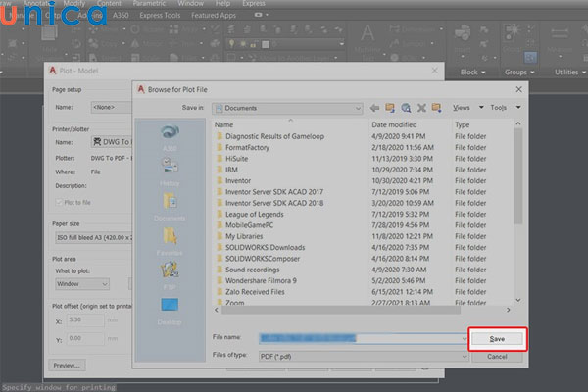The image size is (588, 392).
Task: Click the File name input field
Action: click(x=363, y=339)
